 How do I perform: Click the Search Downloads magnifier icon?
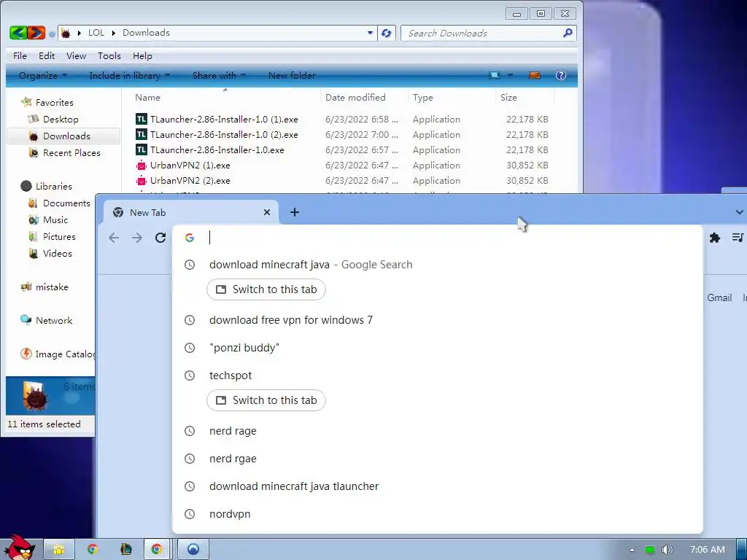[x=568, y=33]
